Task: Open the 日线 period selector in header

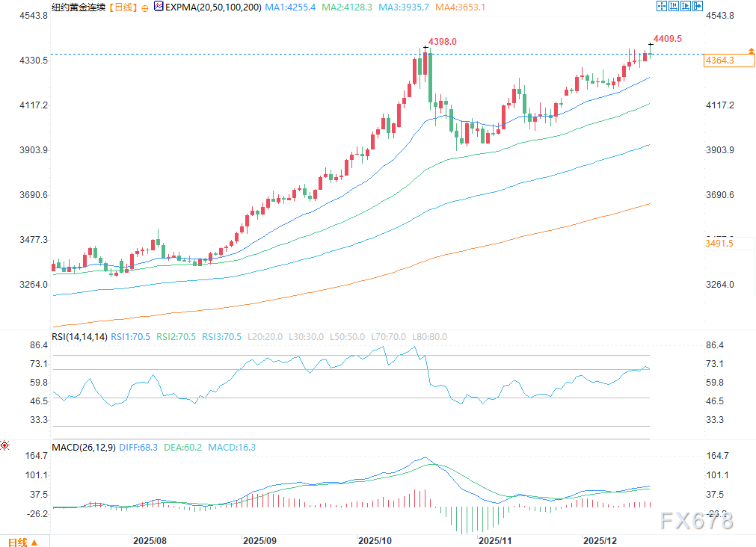Action: 122,7
